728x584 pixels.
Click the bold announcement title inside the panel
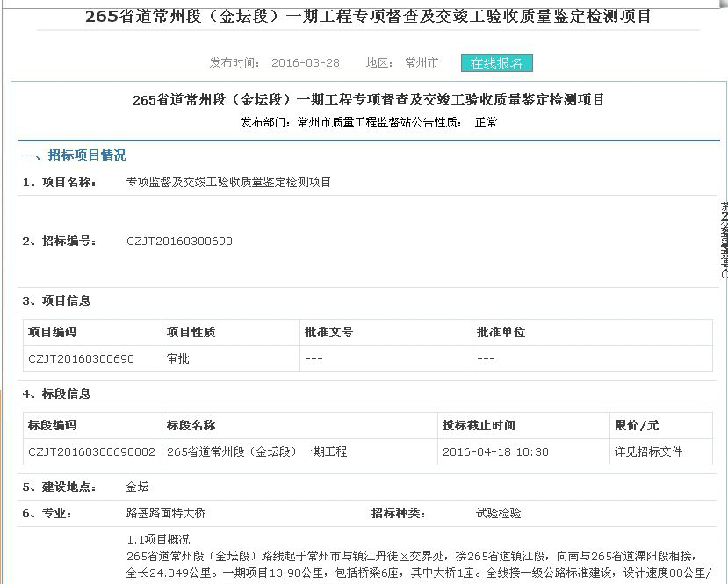(x=368, y=99)
